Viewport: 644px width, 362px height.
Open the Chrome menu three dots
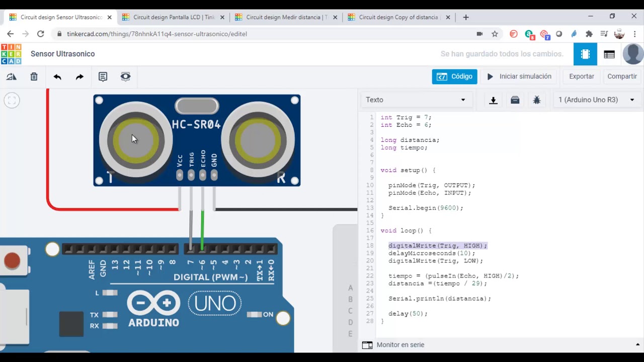coord(634,34)
